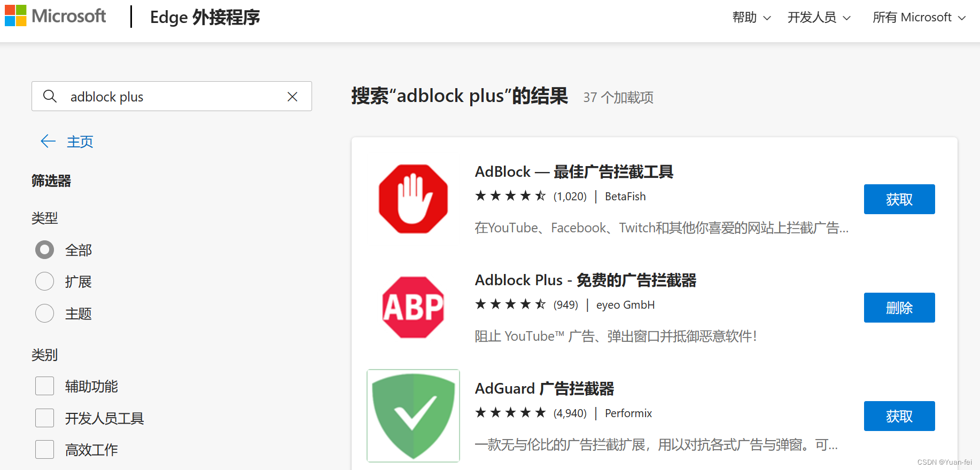Open the AdBlock red hand icon

point(413,199)
